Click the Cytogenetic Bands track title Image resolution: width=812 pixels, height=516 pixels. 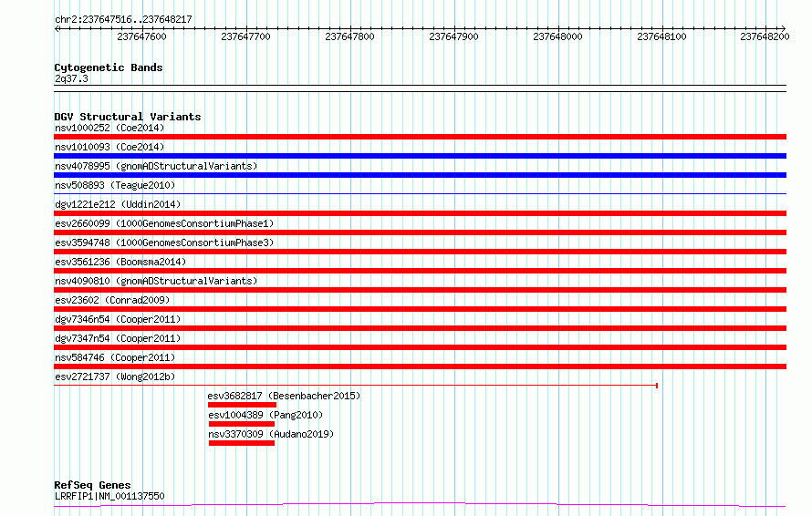pyautogui.click(x=109, y=67)
